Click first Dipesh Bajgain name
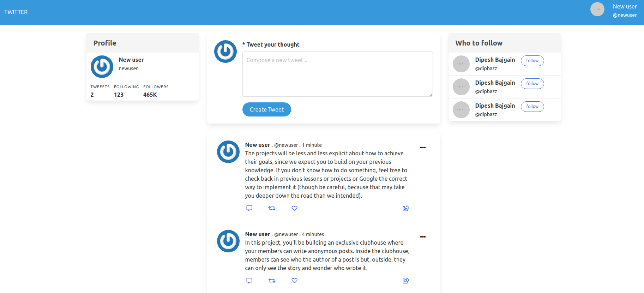Viewport: 644px width, 293px height. pos(495,60)
